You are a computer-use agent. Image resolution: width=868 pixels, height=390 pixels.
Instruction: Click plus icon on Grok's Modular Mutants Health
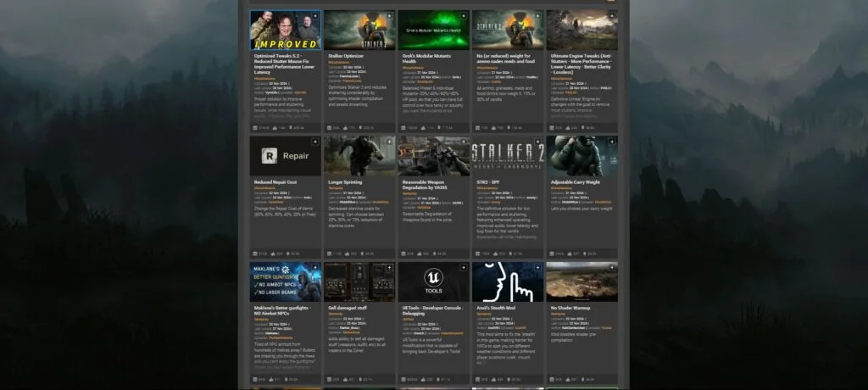tap(464, 16)
